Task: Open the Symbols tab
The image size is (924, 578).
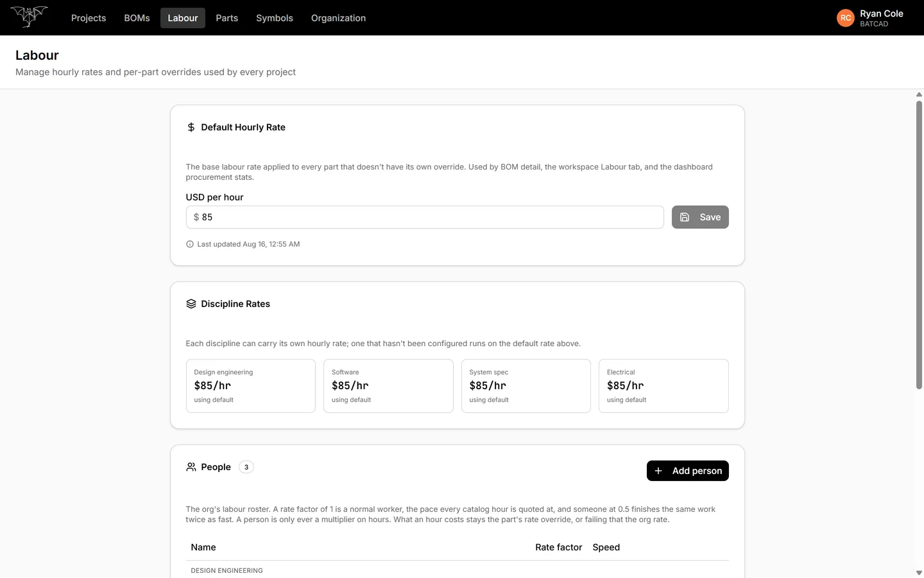Action: (275, 18)
